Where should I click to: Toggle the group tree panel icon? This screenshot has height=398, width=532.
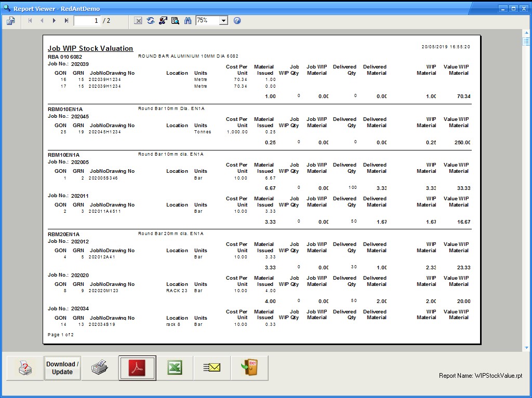click(x=163, y=21)
